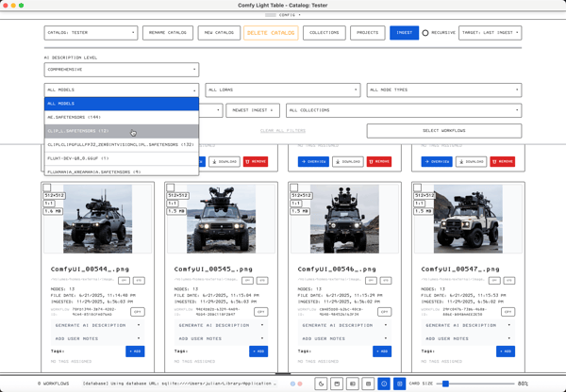Click the database URL status text
This screenshot has height=392, width=566.
(177, 384)
